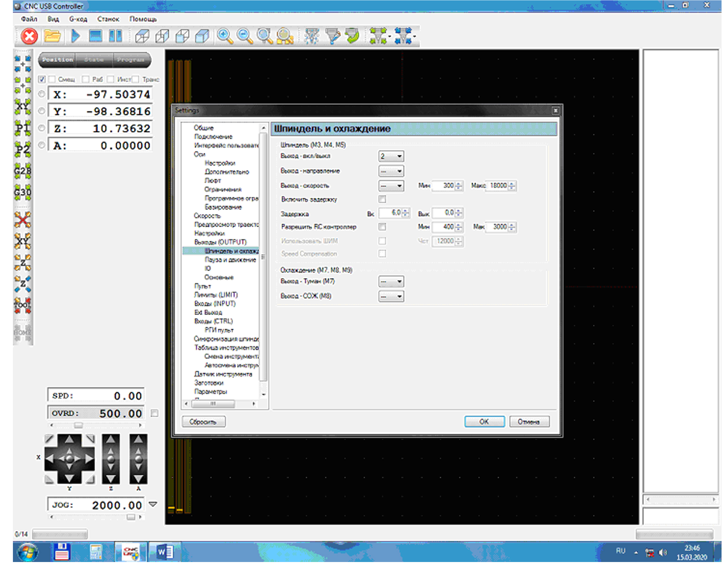
Task: Select 'Пауза и движение' tree item
Action: (x=230, y=260)
